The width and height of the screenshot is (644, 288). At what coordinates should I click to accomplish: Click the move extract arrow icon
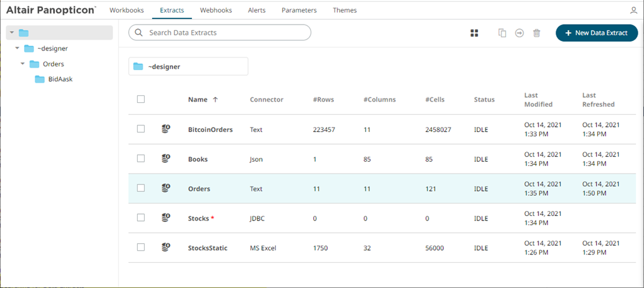pyautogui.click(x=520, y=33)
